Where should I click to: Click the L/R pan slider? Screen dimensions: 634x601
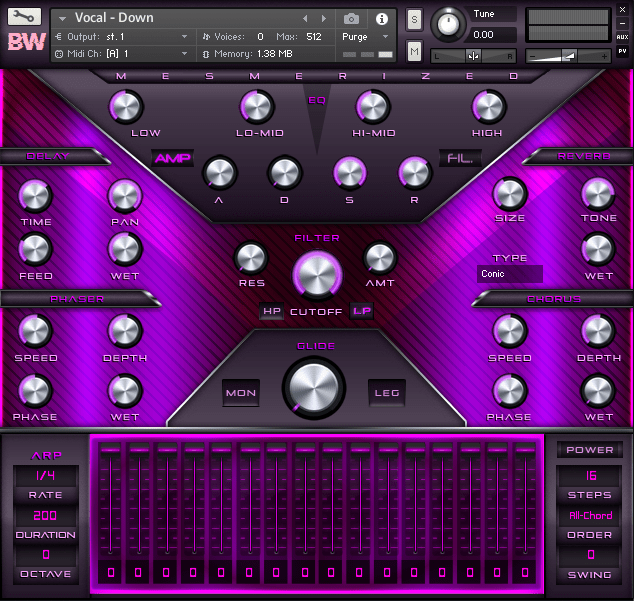pyautogui.click(x=473, y=56)
